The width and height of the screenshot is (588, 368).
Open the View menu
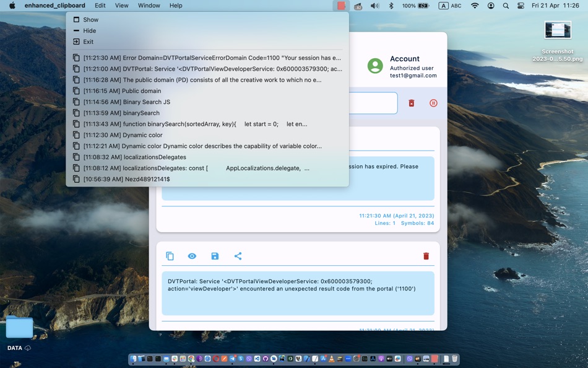click(x=121, y=6)
